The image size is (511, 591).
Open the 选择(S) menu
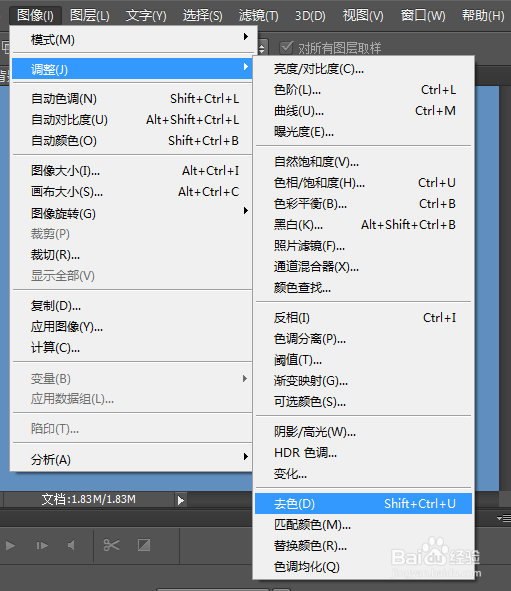coord(202,15)
